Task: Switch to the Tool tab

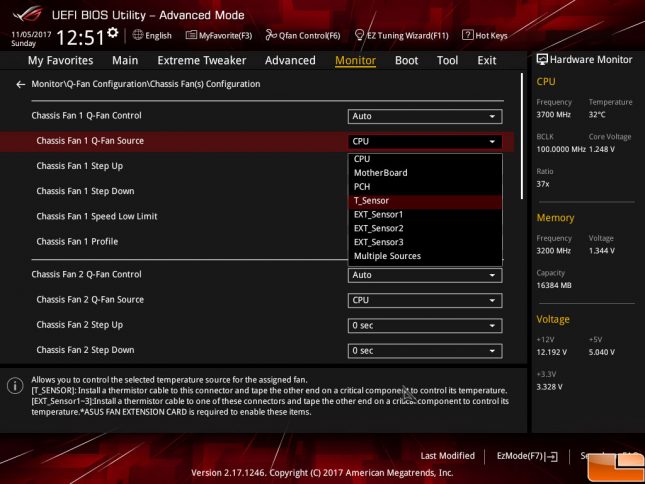Action: click(448, 60)
